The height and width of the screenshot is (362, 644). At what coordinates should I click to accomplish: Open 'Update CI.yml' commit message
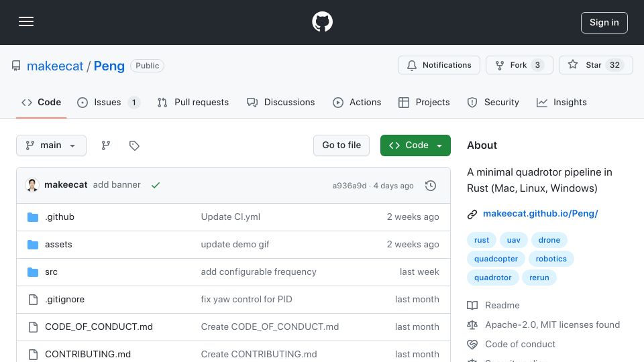point(230,217)
